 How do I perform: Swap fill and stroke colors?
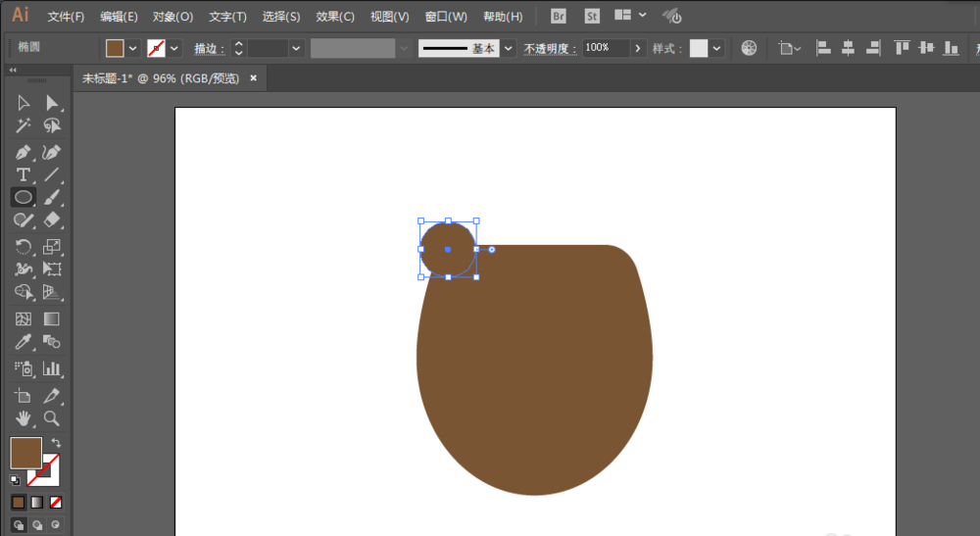click(56, 442)
